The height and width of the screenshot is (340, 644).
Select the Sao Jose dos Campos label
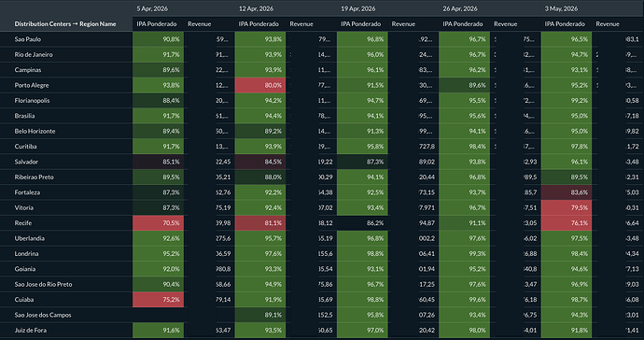point(43,315)
